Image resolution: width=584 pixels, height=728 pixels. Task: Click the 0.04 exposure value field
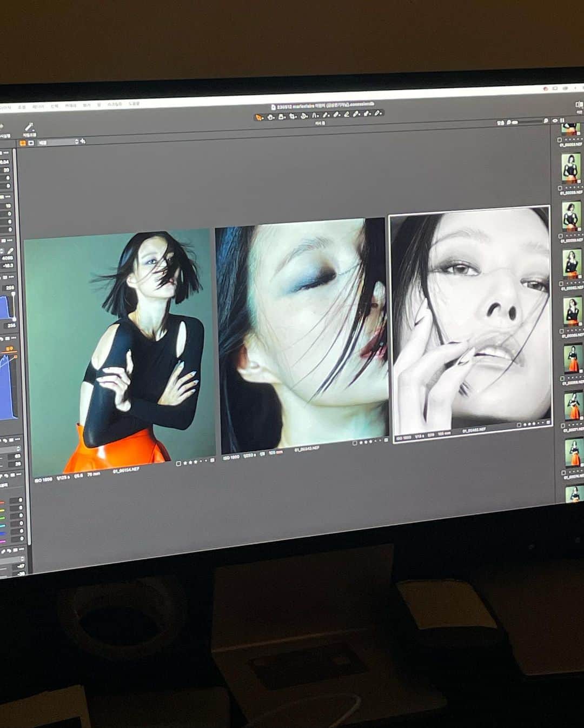pos(4,162)
